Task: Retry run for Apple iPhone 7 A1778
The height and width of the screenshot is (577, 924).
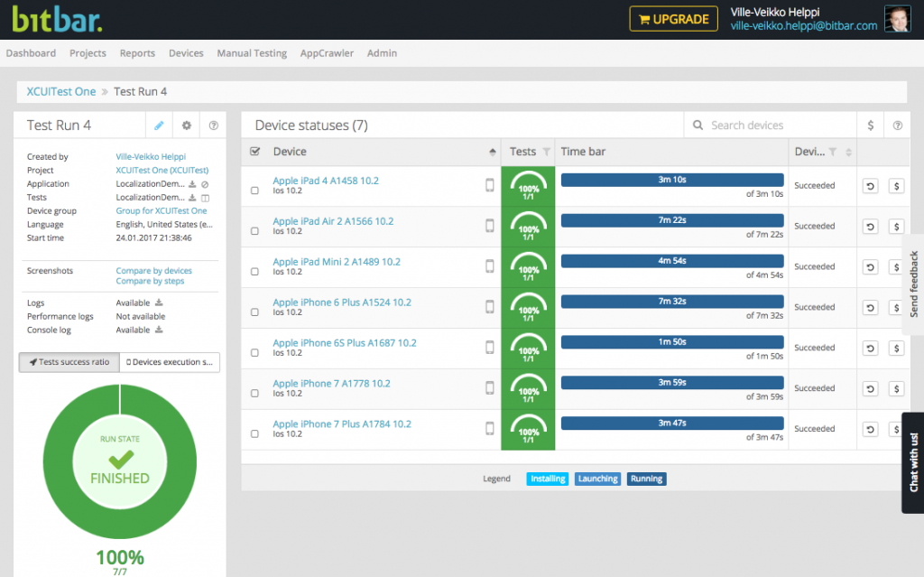Action: pos(871,389)
